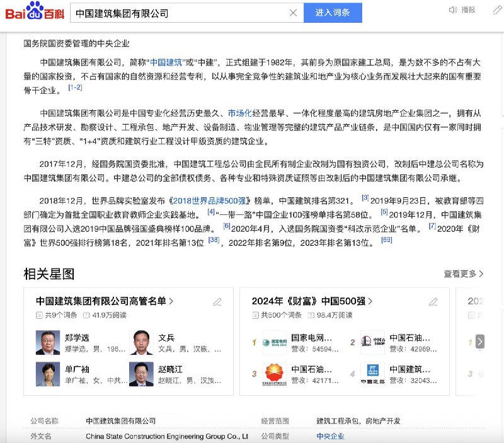The image size is (504, 443).
Task: Expand 查看更多 for 相关星图
Action: coord(464,274)
